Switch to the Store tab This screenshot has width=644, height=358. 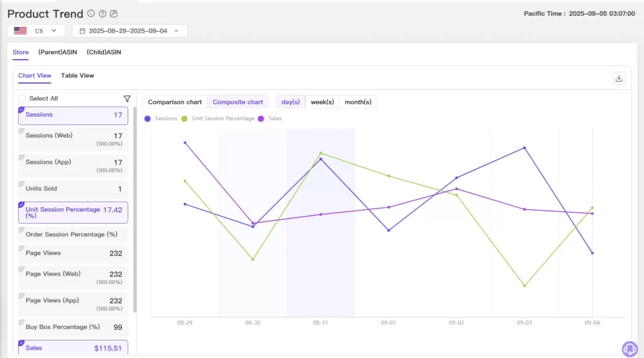[x=21, y=52]
